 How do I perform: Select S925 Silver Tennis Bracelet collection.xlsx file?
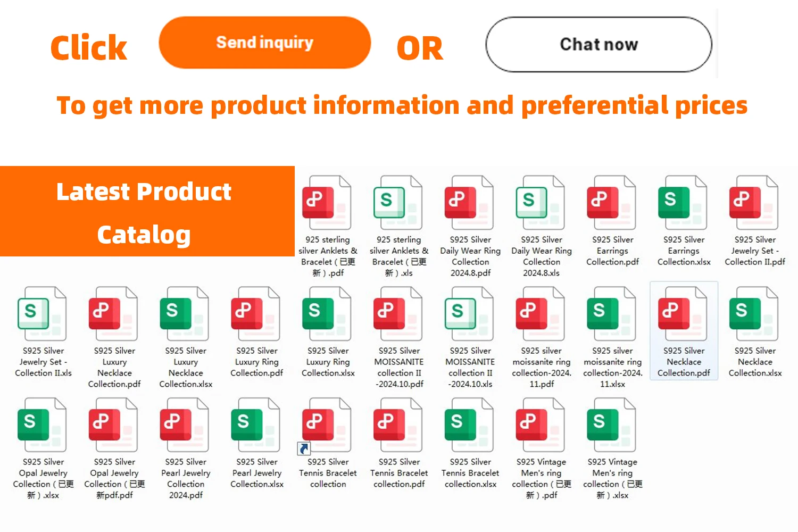click(x=469, y=426)
